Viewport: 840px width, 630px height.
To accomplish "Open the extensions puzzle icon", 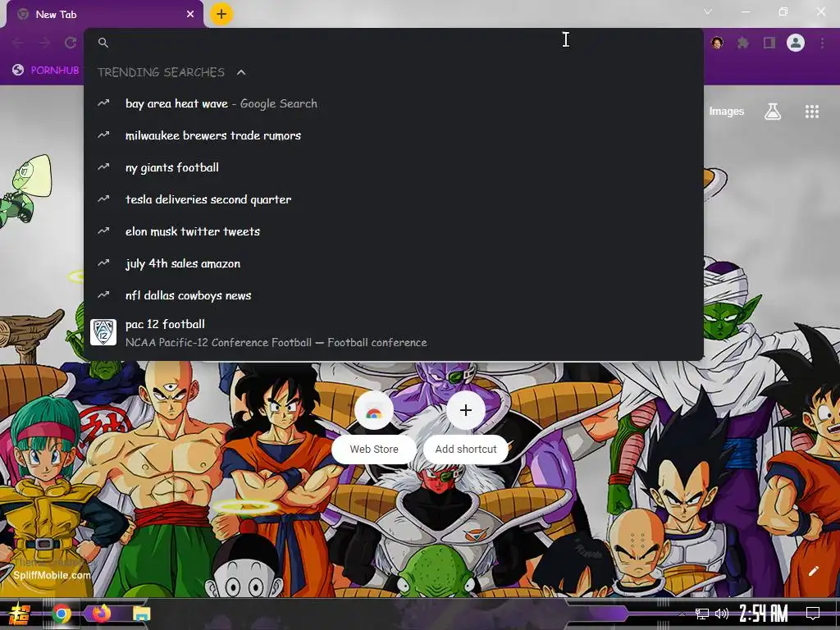I will point(743,43).
